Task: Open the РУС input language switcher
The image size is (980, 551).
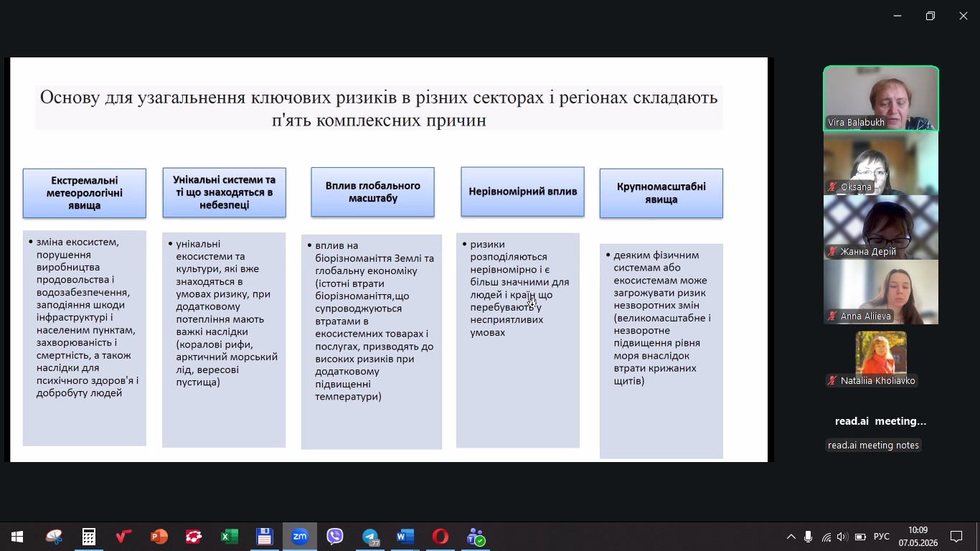Action: (x=882, y=537)
